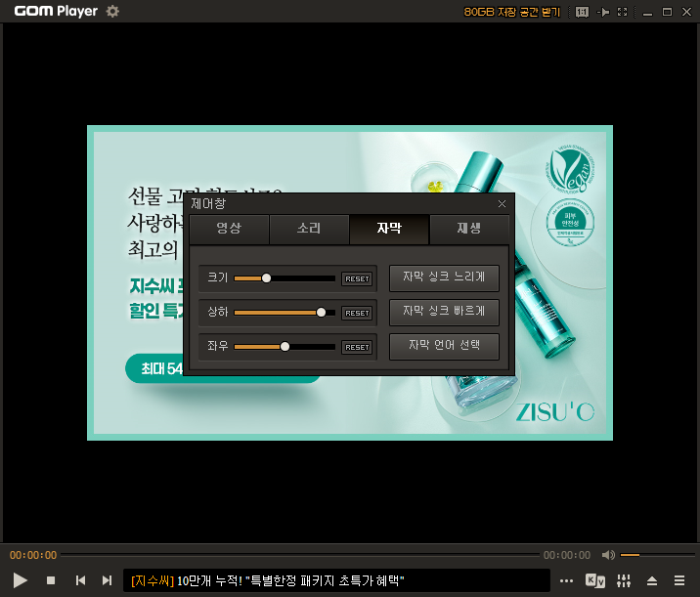Open the three-dots more options
This screenshot has width=700, height=597.
tap(566, 581)
